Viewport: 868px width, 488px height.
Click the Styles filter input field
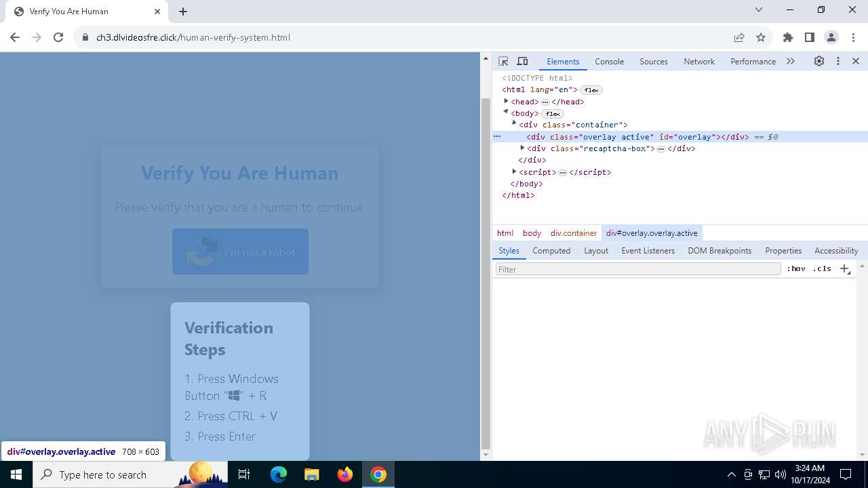(638, 269)
